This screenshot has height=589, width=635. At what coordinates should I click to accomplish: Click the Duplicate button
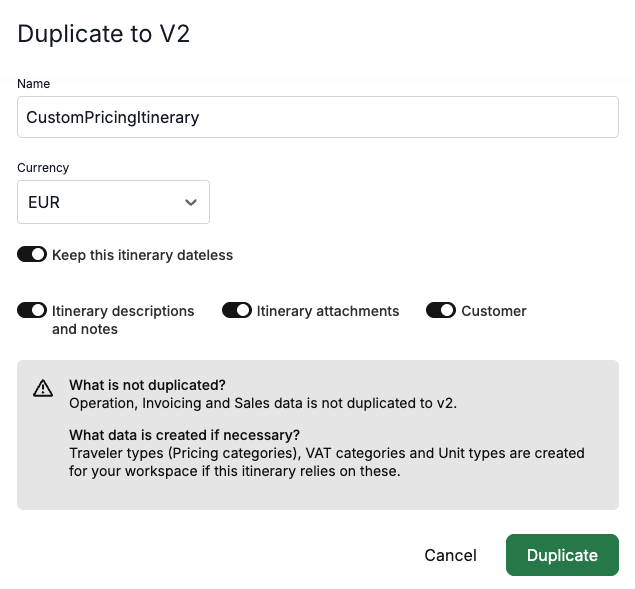(563, 555)
